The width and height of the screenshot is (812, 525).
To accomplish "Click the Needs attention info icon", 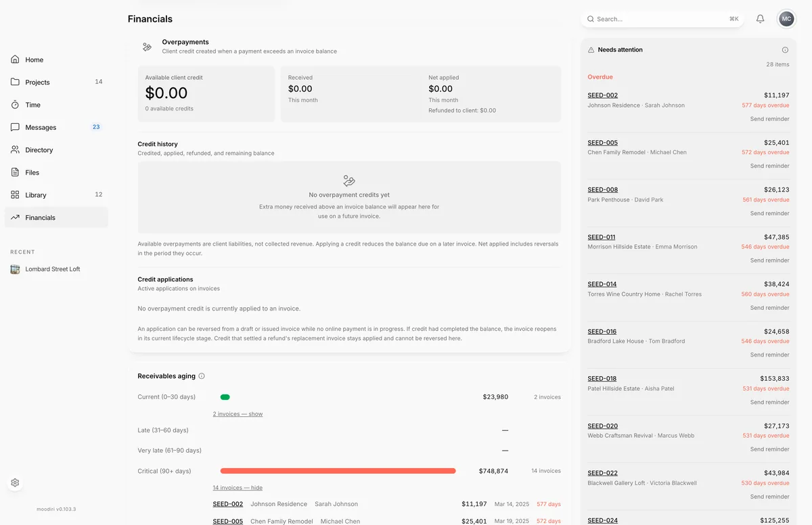I will 785,50.
